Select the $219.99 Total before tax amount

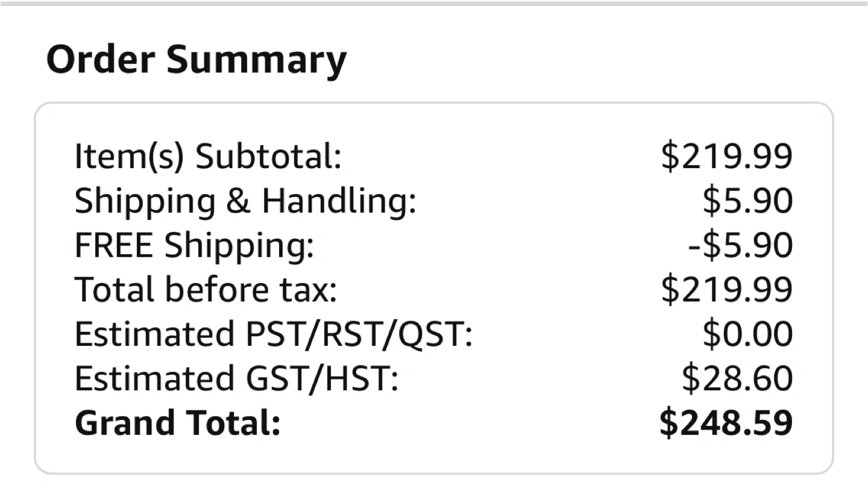(x=726, y=290)
